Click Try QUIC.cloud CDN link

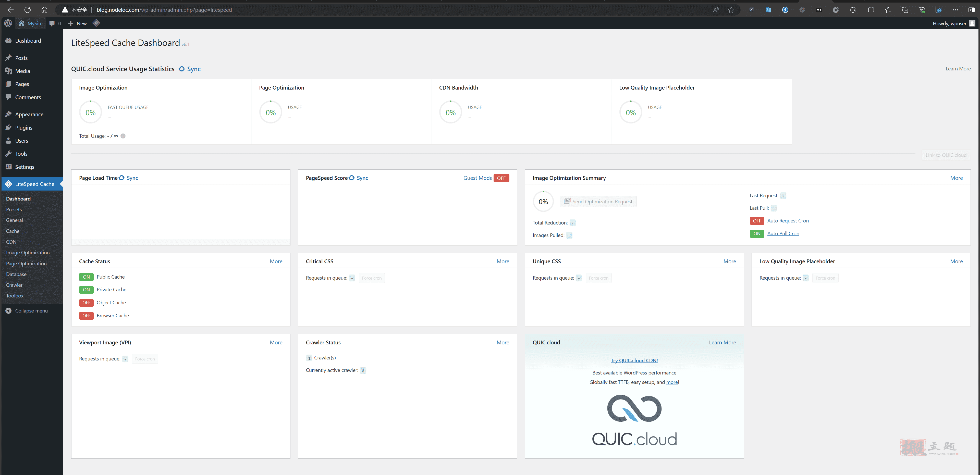click(x=634, y=360)
